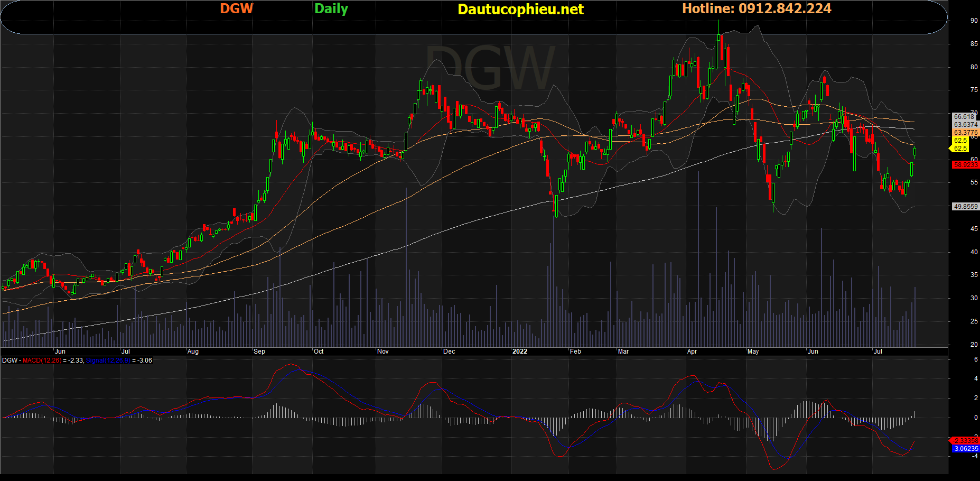Select the 66.618 price tag

(964, 117)
